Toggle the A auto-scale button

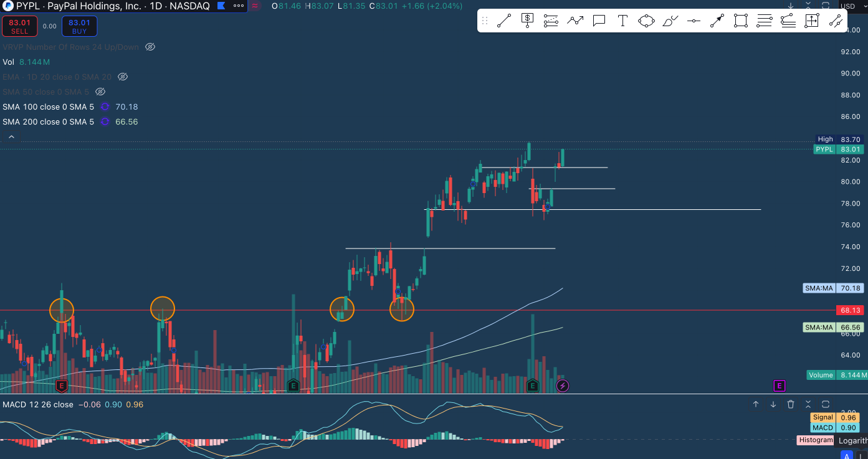pos(847,456)
